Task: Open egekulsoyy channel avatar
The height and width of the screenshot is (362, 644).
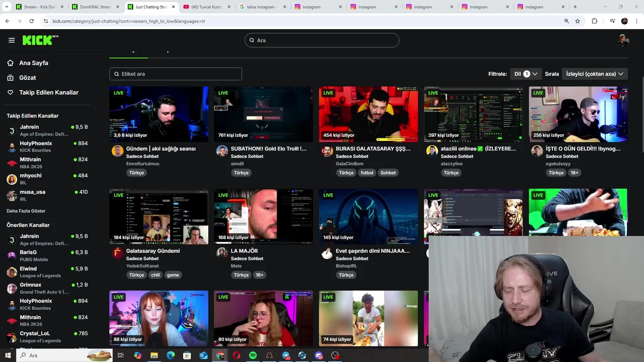Action: [x=537, y=151]
